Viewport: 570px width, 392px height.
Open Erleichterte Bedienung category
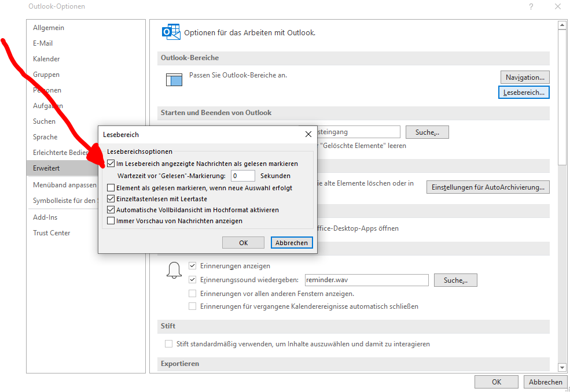61,153
